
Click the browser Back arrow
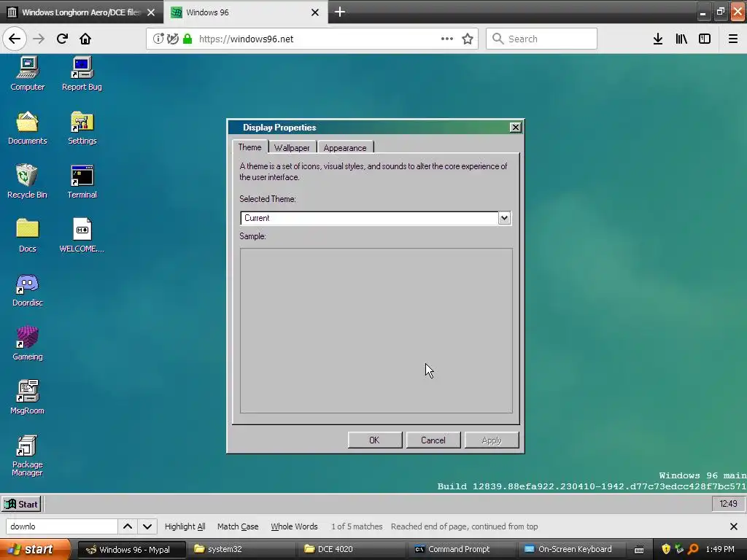(x=15, y=39)
